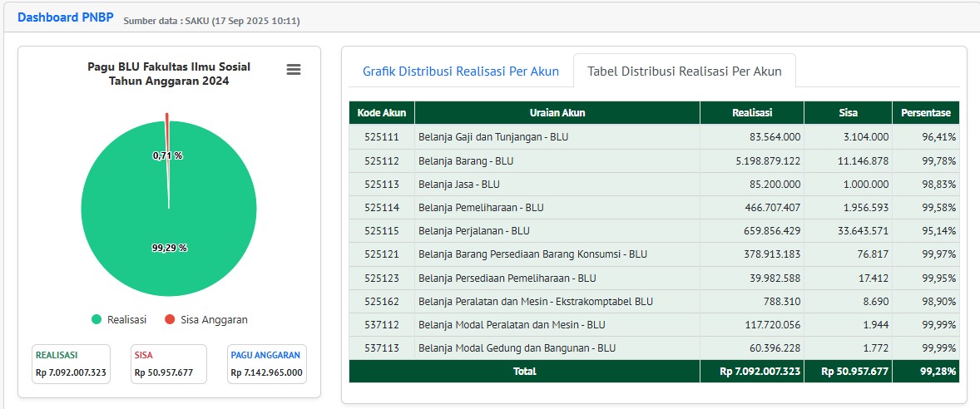This screenshot has width=980, height=409.
Task: Click the green Realisasi legend dot
Action: [97, 319]
